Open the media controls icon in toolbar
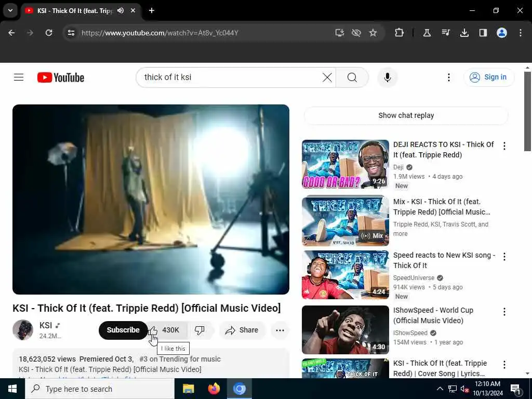Image resolution: width=532 pixels, height=399 pixels. [446, 33]
